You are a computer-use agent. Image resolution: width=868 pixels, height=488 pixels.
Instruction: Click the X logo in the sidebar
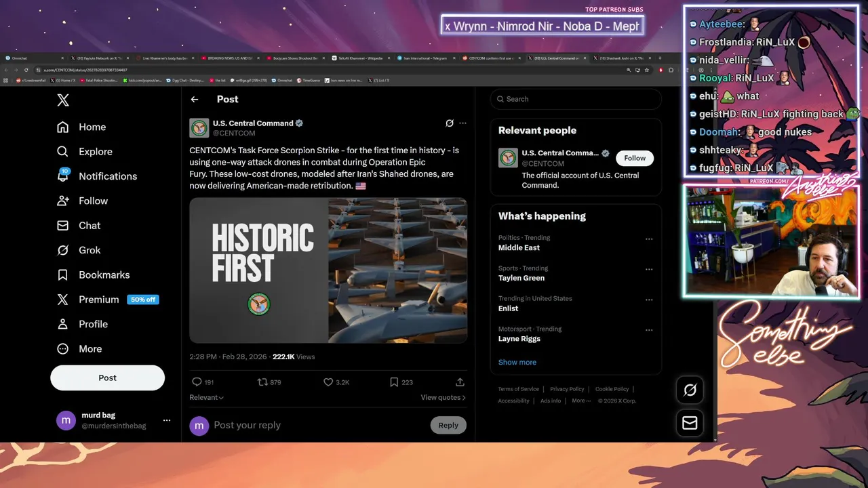tap(63, 100)
